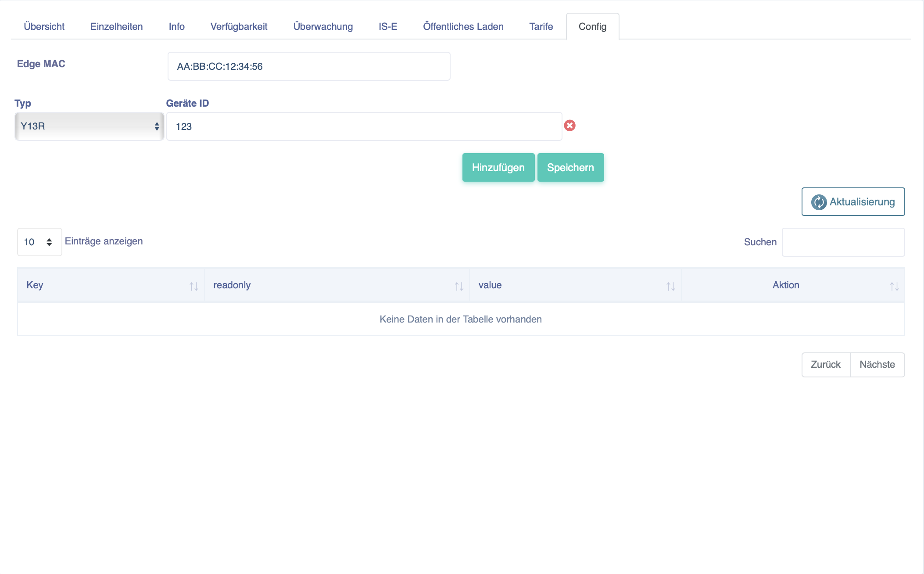Image resolution: width=924 pixels, height=574 pixels.
Task: Sort table by readonly column arrows
Action: coord(459,287)
